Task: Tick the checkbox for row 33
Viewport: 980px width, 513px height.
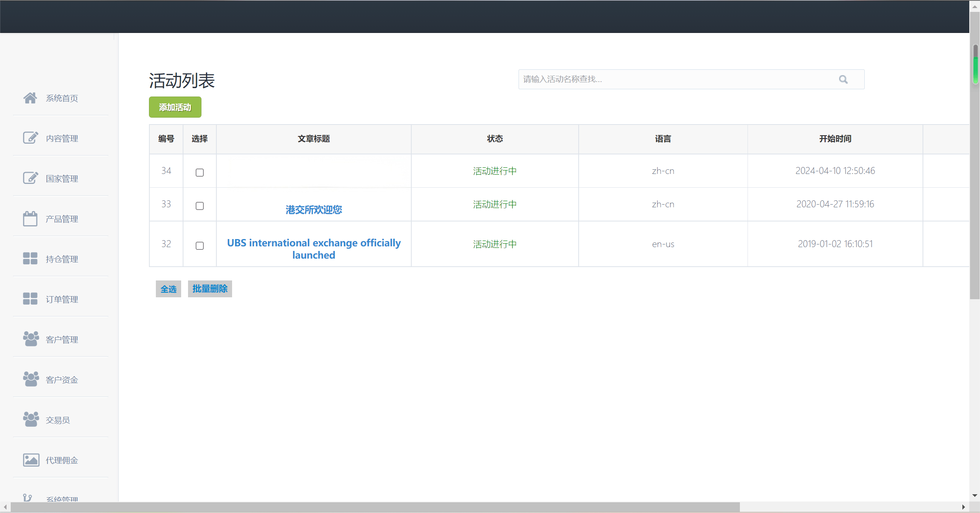Action: (x=200, y=206)
